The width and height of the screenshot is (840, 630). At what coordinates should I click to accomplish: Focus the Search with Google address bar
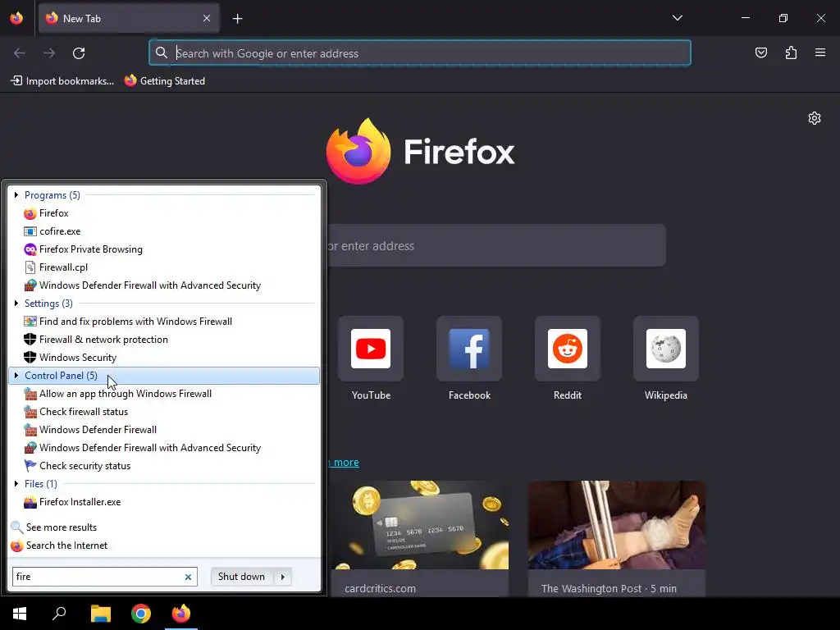pos(420,53)
